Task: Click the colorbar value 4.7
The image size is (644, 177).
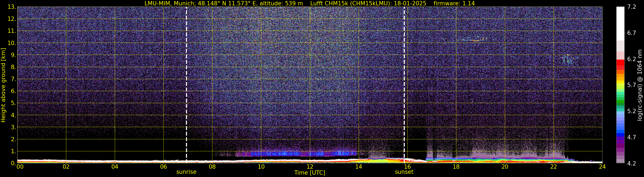Action: pos(632,137)
